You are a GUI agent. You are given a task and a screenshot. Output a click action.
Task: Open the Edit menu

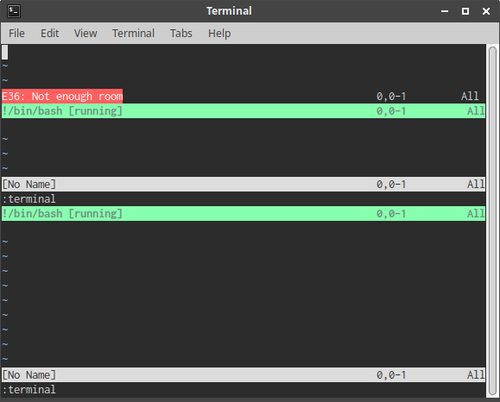50,33
